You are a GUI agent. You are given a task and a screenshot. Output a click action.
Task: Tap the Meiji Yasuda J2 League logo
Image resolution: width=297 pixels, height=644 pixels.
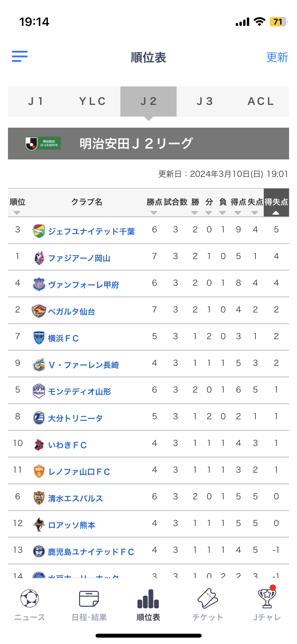click(43, 143)
